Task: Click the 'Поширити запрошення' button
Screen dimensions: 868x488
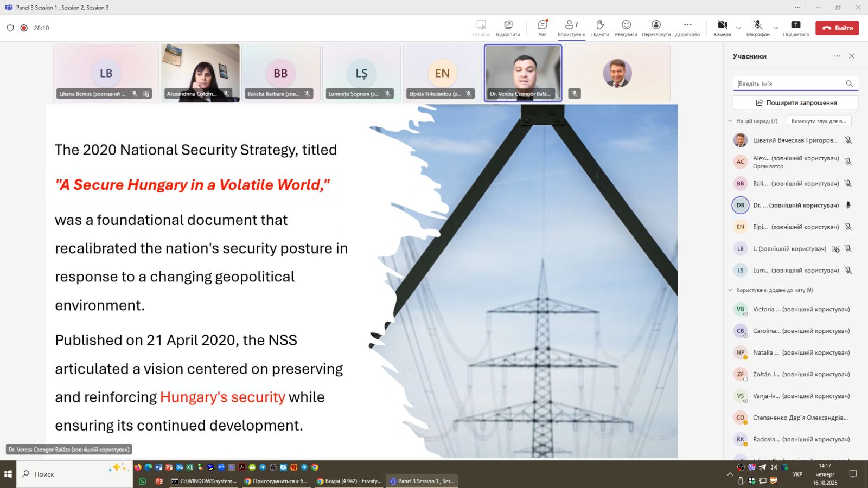Action: (x=795, y=102)
